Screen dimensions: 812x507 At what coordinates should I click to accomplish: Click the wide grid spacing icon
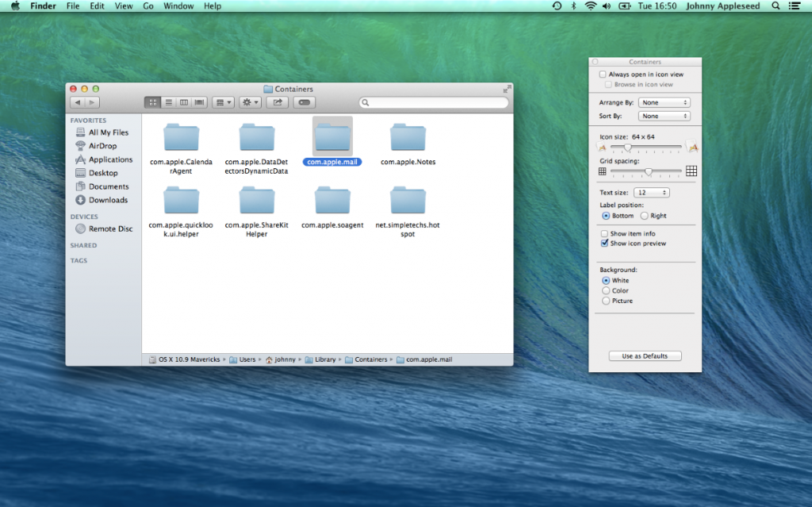pos(691,171)
